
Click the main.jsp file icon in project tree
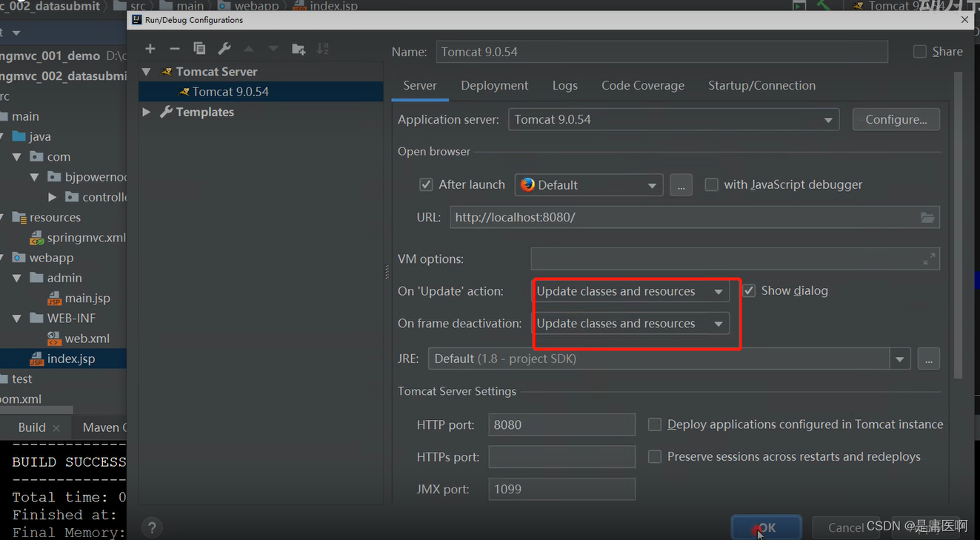point(55,299)
